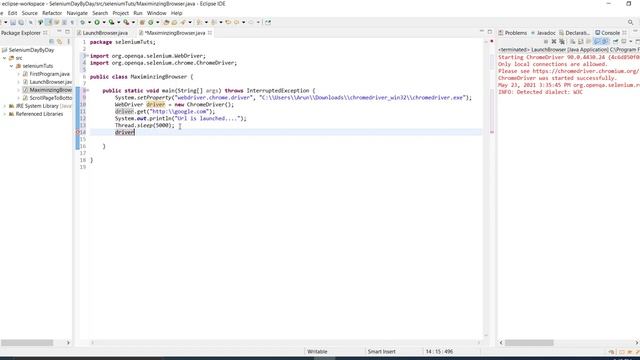Viewport: 640px width, 360px height.
Task: Click the Save toolbar icon
Action: point(13,22)
